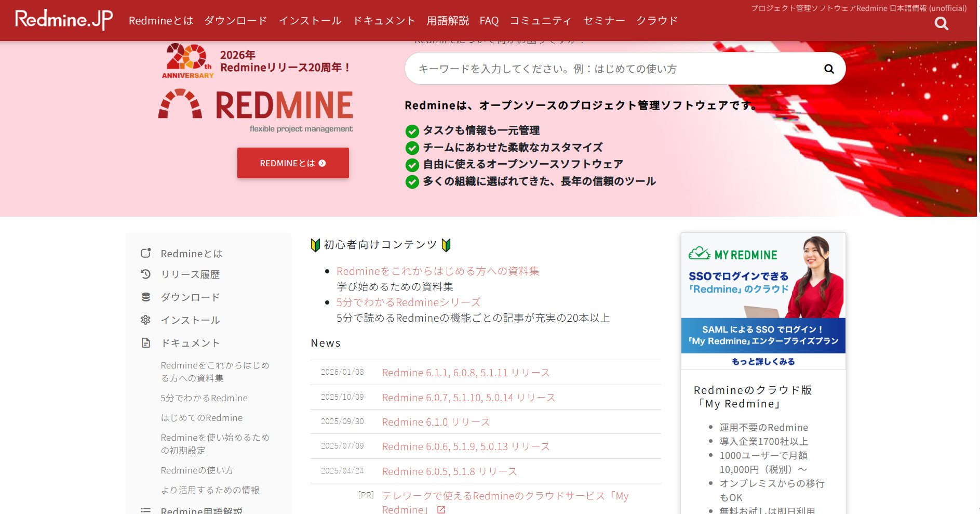Click the document icon beside ドキュメント
Screen dimensions: 980x514
point(146,342)
